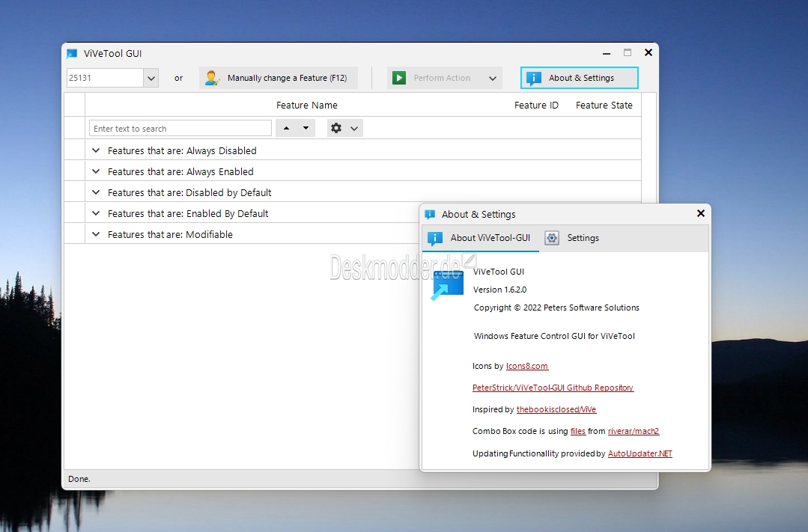Expand Features that are: Enabled By Default
The width and height of the screenshot is (808, 532).
coord(96,213)
